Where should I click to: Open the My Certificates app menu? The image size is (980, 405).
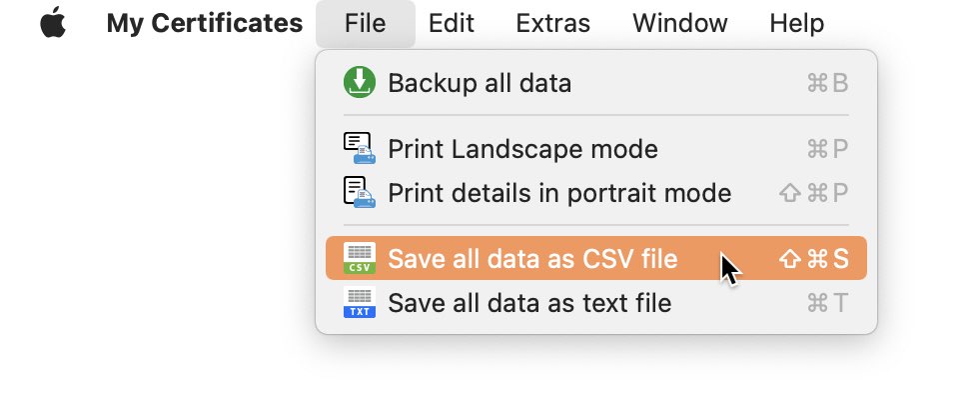[205, 23]
